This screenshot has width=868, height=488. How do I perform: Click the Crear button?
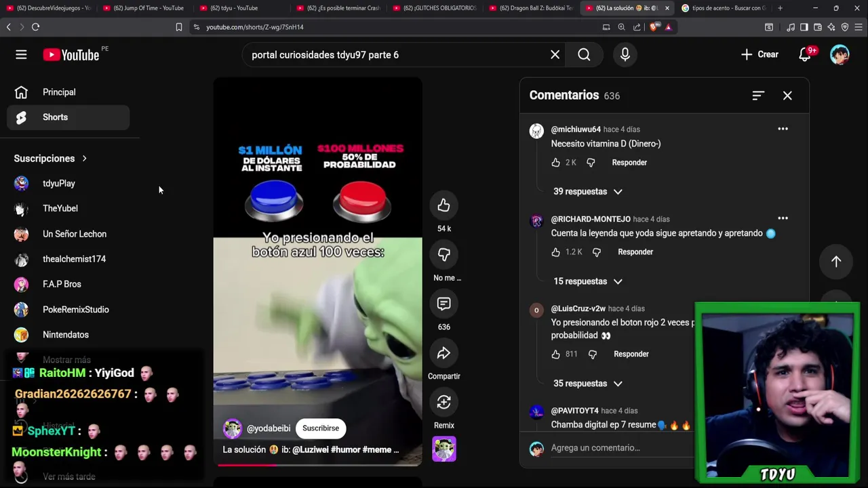tap(759, 55)
